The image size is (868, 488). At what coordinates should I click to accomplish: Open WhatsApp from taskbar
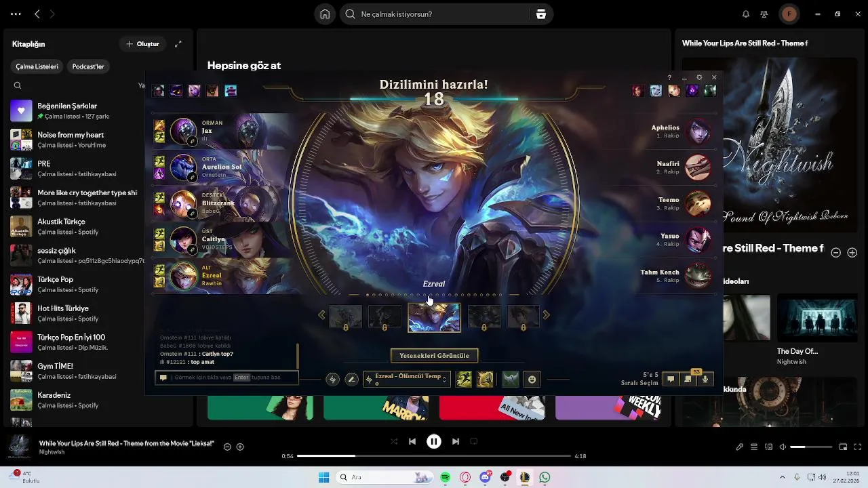(545, 477)
